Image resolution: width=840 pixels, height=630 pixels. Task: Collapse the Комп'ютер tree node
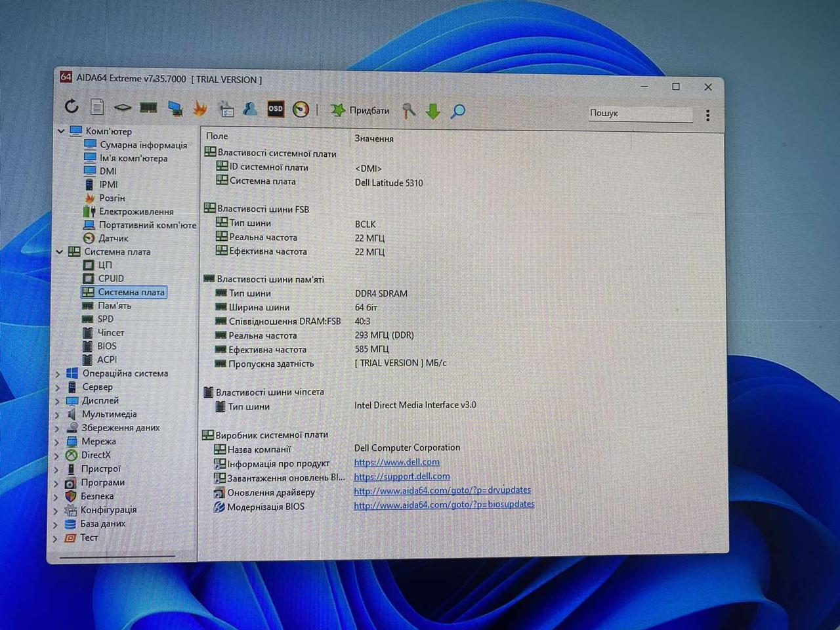pyautogui.click(x=61, y=131)
